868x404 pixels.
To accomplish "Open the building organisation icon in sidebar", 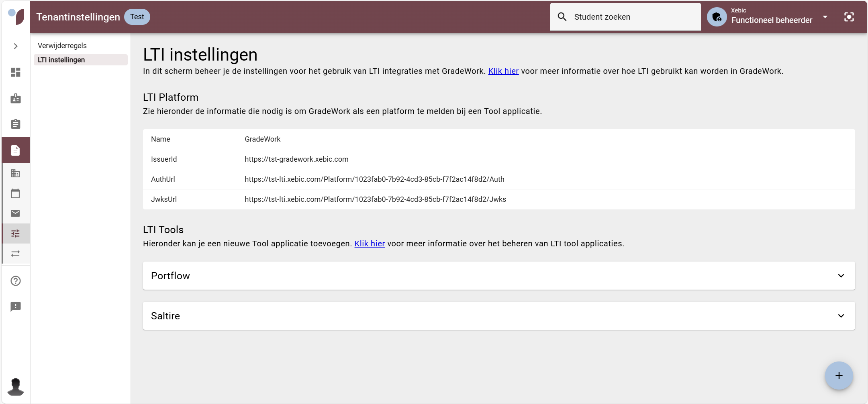I will click(16, 173).
